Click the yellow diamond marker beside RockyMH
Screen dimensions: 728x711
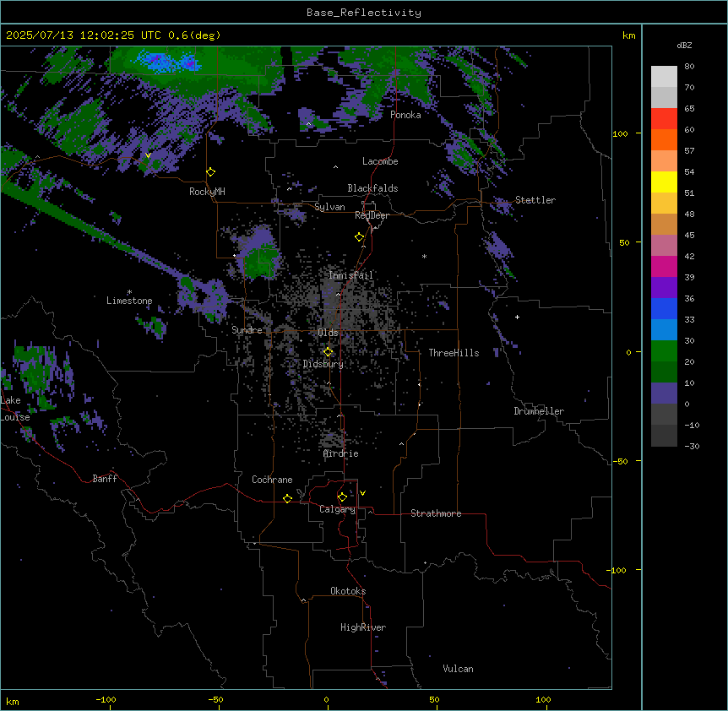pyautogui.click(x=211, y=172)
